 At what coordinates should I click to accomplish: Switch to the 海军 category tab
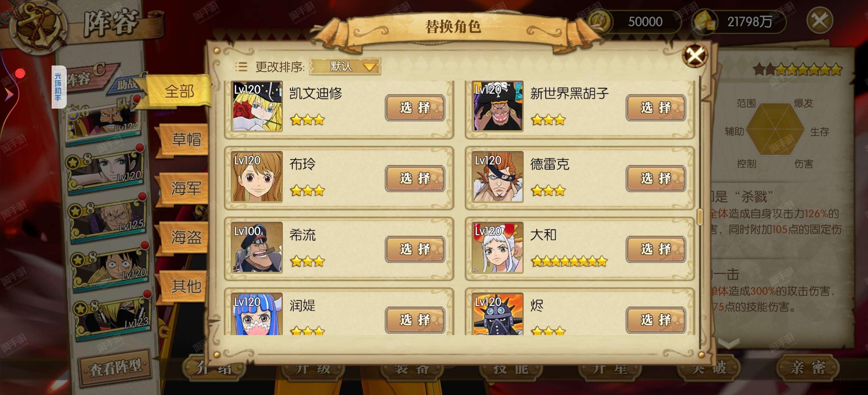[x=185, y=188]
